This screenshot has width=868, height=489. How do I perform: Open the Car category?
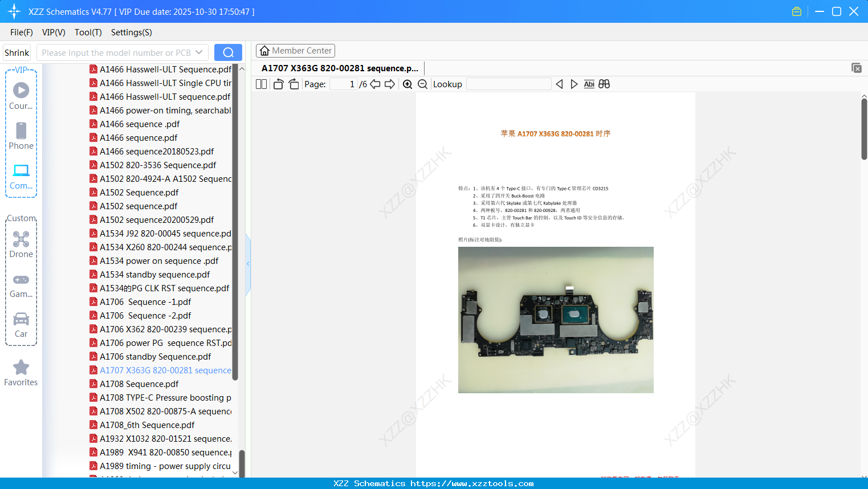click(21, 325)
